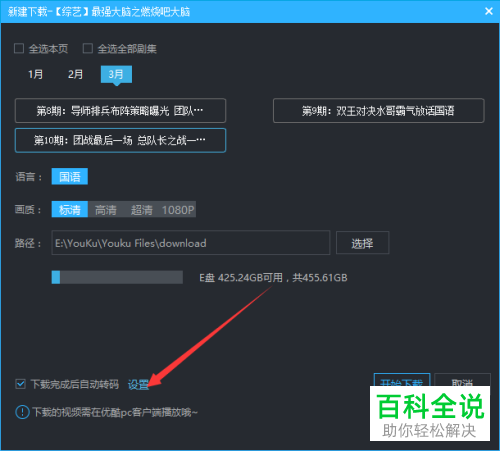Select episode 第8期 导师排兵布阵
This screenshot has height=451, width=500.
click(120, 111)
